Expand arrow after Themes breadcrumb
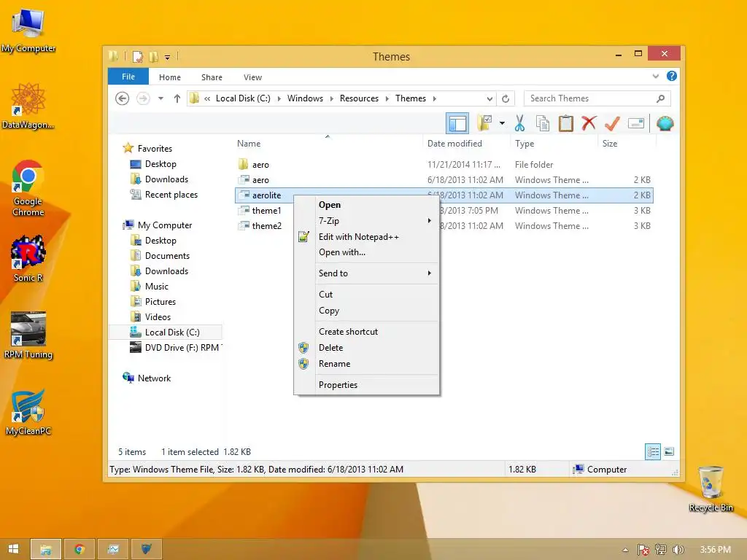Image resolution: width=747 pixels, height=560 pixels. 435,98
